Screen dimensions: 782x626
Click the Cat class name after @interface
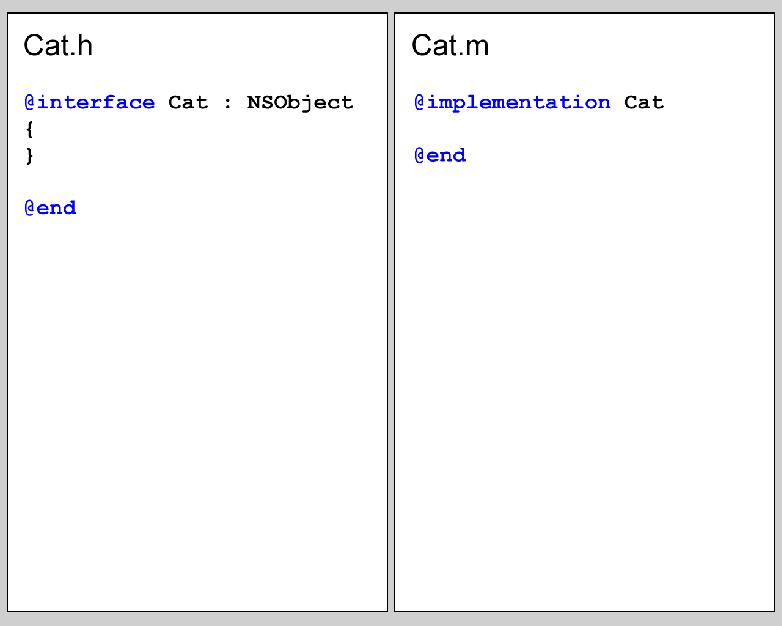point(188,102)
